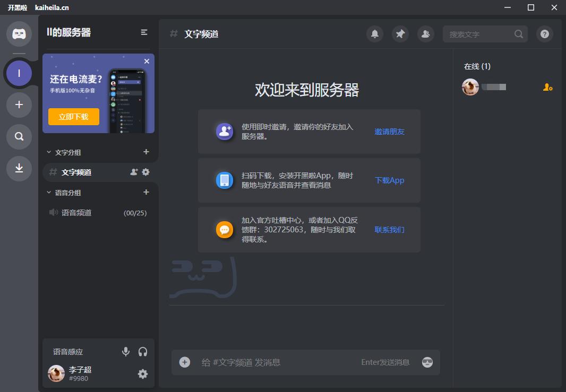The height and width of the screenshot is (392, 566).
Task: Open the emoji picker in message box
Action: click(427, 362)
